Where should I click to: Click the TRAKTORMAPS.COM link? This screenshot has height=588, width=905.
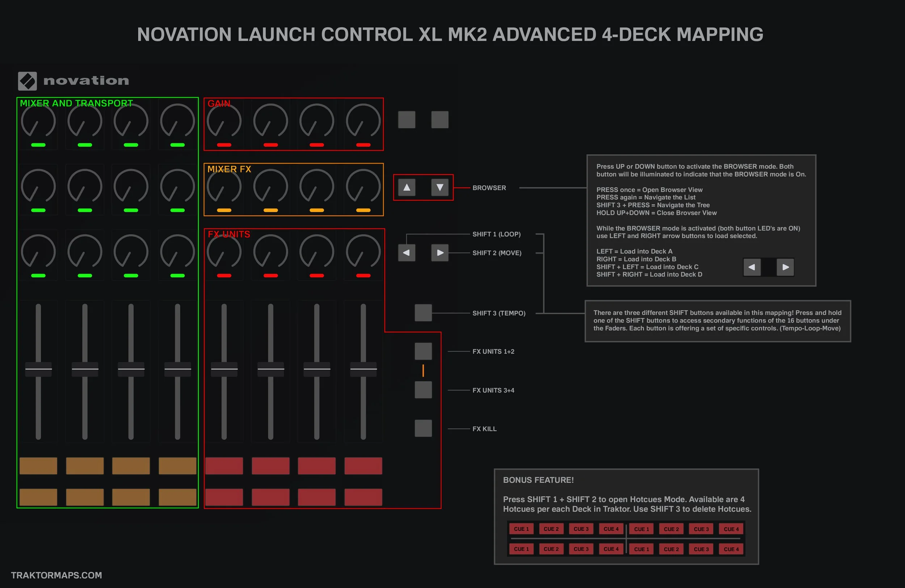tap(56, 575)
